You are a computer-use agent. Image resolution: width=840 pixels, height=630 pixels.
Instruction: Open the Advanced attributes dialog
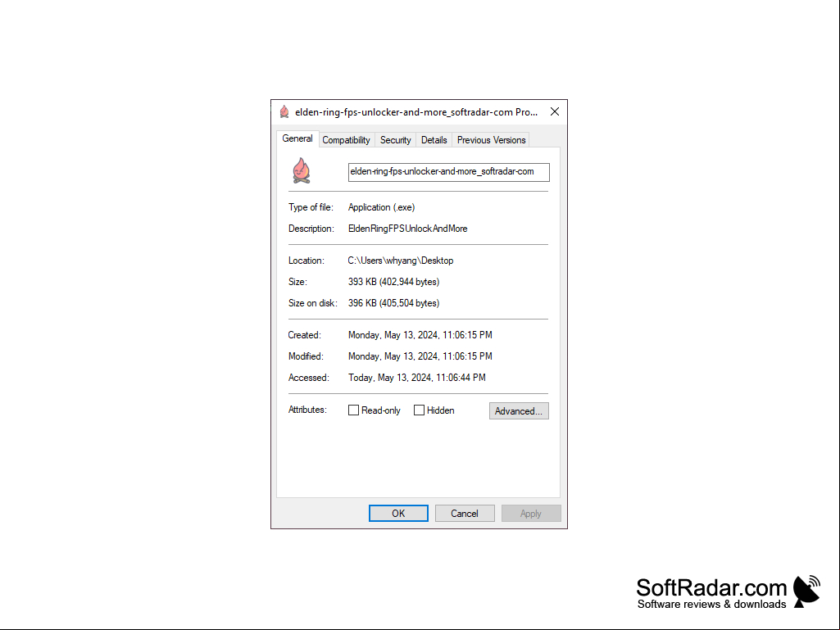click(519, 411)
